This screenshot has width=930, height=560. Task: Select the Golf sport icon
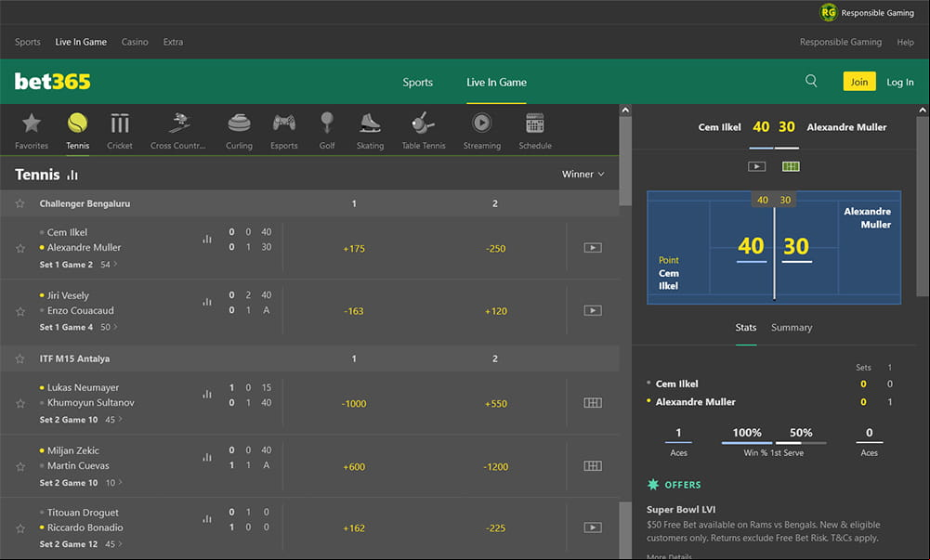pyautogui.click(x=327, y=131)
